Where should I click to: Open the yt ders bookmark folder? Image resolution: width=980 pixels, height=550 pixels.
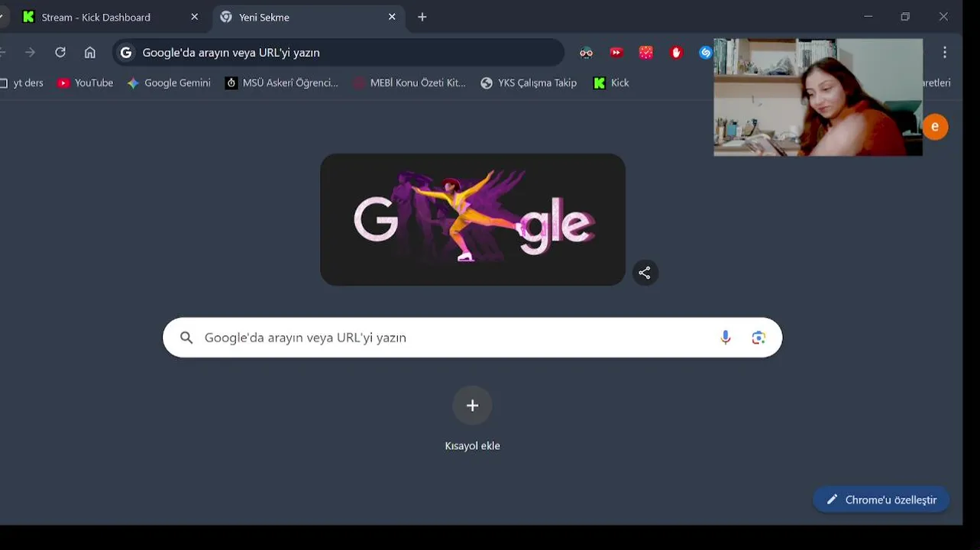tap(22, 83)
